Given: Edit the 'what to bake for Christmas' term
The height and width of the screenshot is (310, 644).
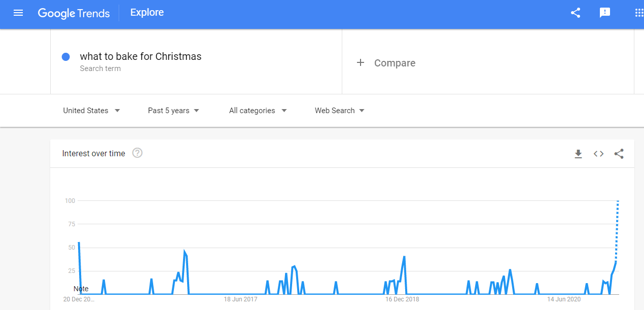Looking at the screenshot, I should (x=140, y=56).
